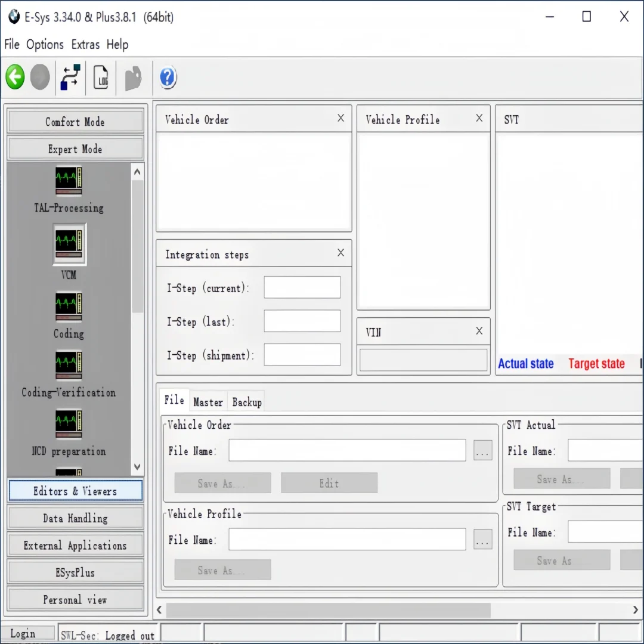Screen dimensions: 644x644
Task: Open the Extras menu
Action: 85,44
